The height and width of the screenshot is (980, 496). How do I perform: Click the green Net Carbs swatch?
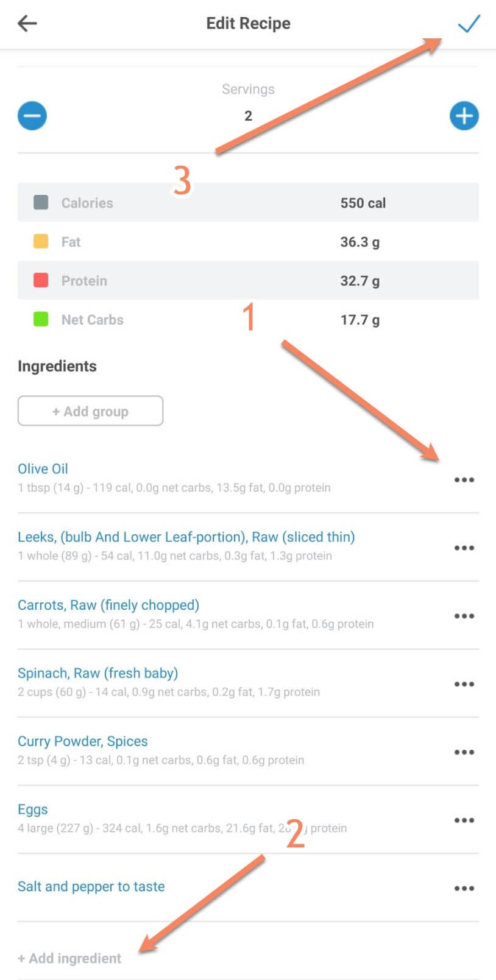point(41,319)
